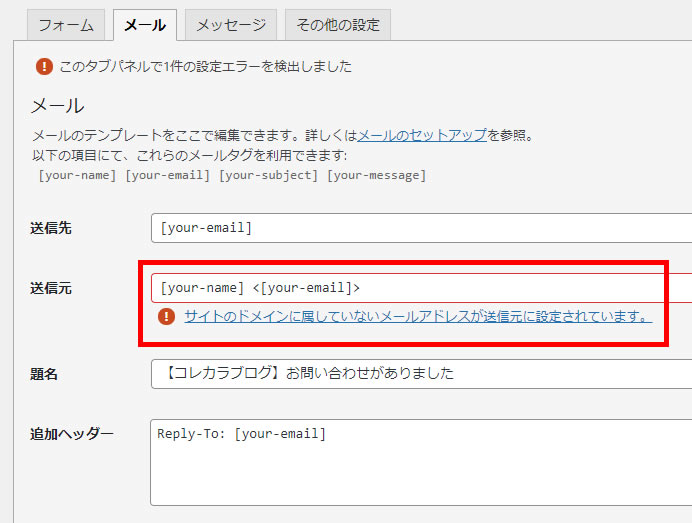Open the メールのセットアップ link
Screen dimensions: 692x523
pos(422,135)
